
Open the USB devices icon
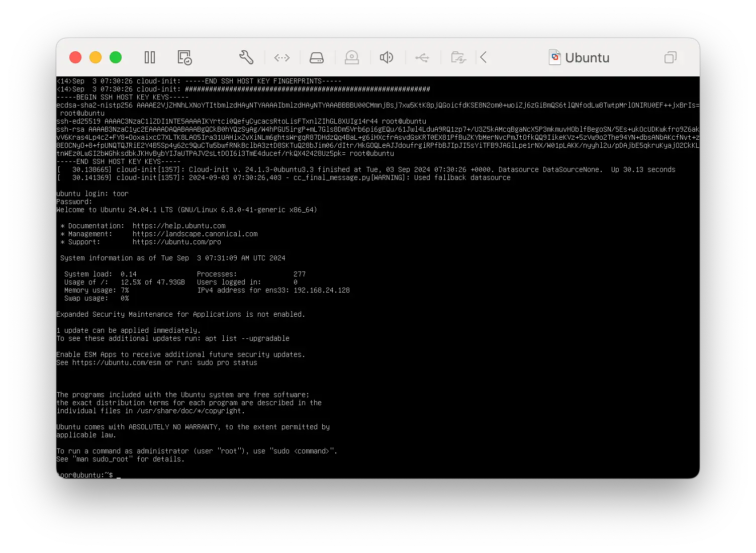[422, 58]
